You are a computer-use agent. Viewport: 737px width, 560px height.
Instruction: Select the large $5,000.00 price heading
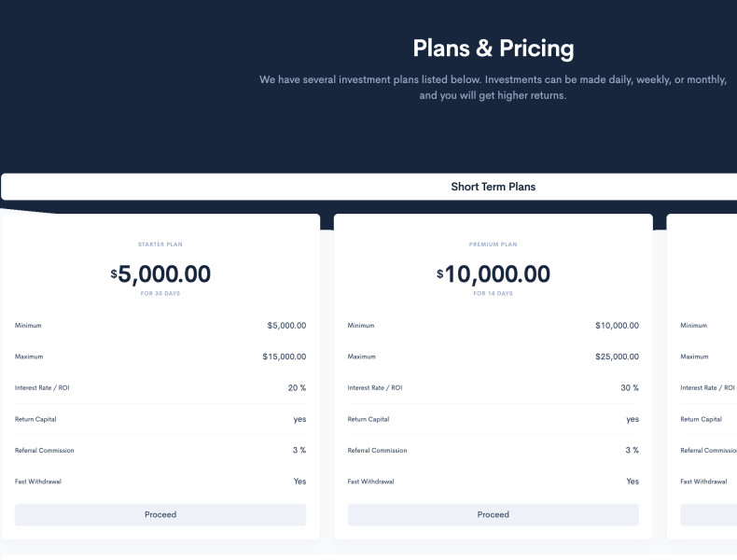pyautogui.click(x=161, y=274)
